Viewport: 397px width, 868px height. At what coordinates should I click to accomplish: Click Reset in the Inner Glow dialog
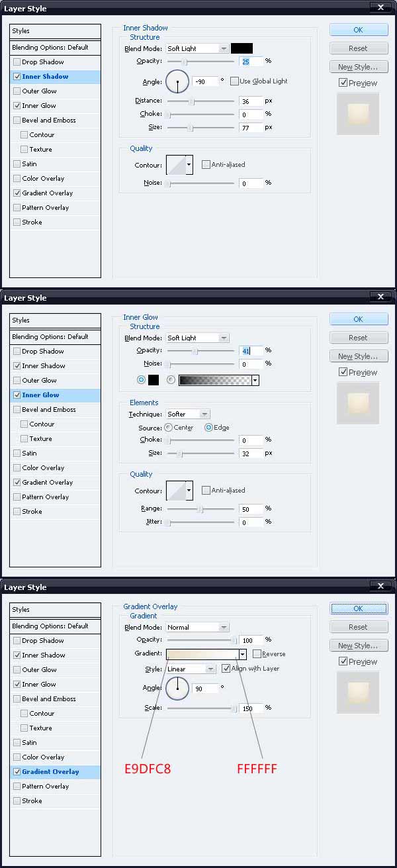coord(358,338)
